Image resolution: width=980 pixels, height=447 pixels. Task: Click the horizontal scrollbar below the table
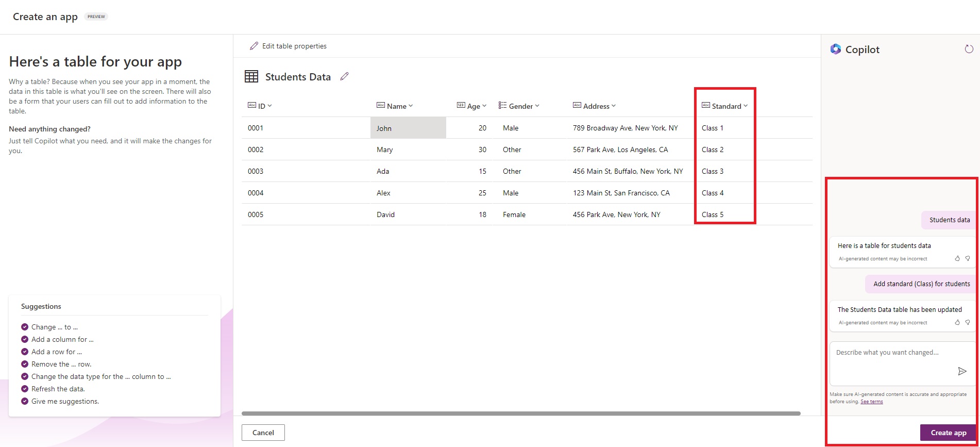pos(520,413)
